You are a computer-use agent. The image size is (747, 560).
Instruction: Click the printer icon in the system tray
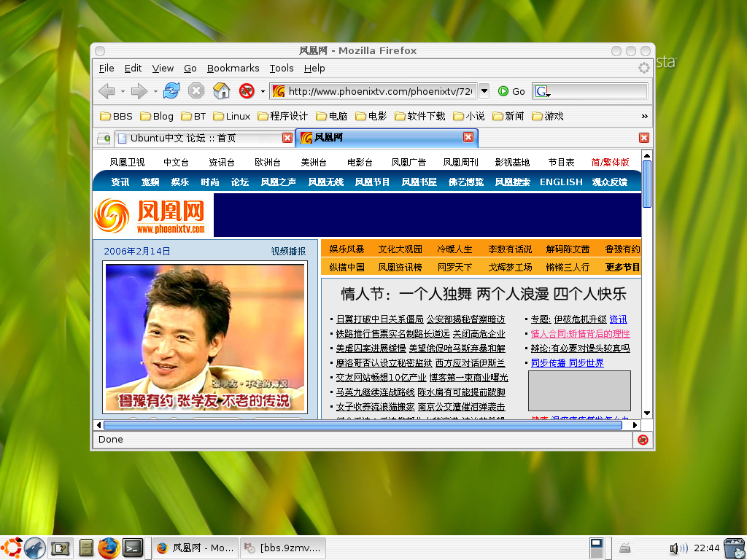point(625,548)
